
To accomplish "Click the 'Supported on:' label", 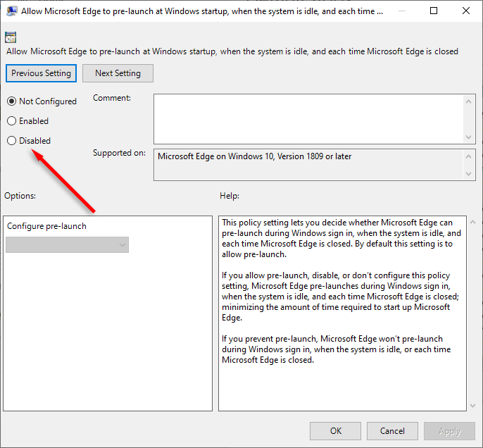I will coord(119,153).
